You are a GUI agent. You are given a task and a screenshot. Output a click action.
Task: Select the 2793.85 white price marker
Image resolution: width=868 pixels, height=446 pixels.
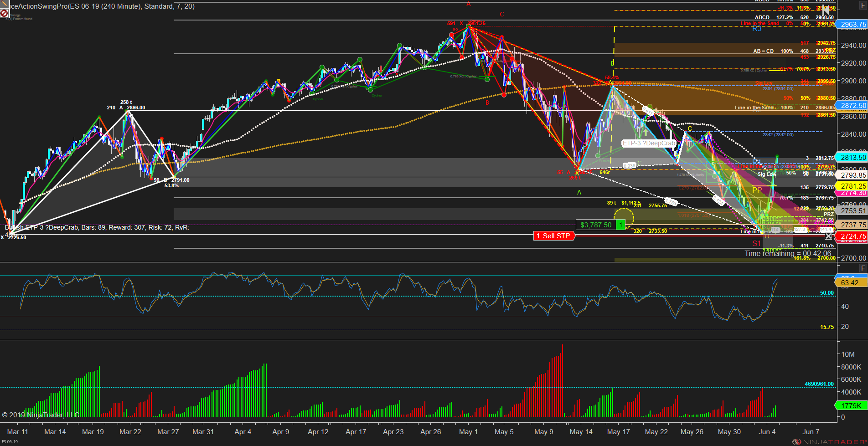tap(852, 175)
